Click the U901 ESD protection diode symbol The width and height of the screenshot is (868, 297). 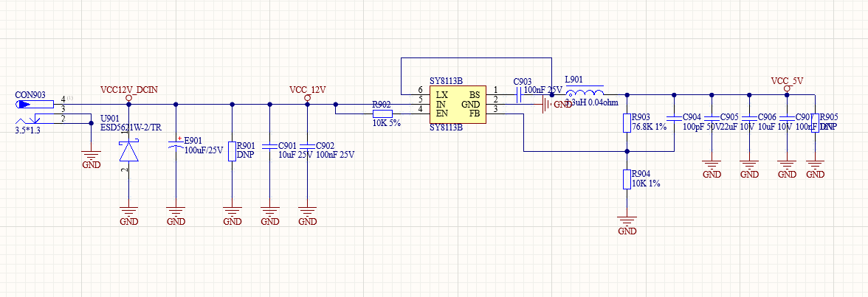tap(129, 151)
